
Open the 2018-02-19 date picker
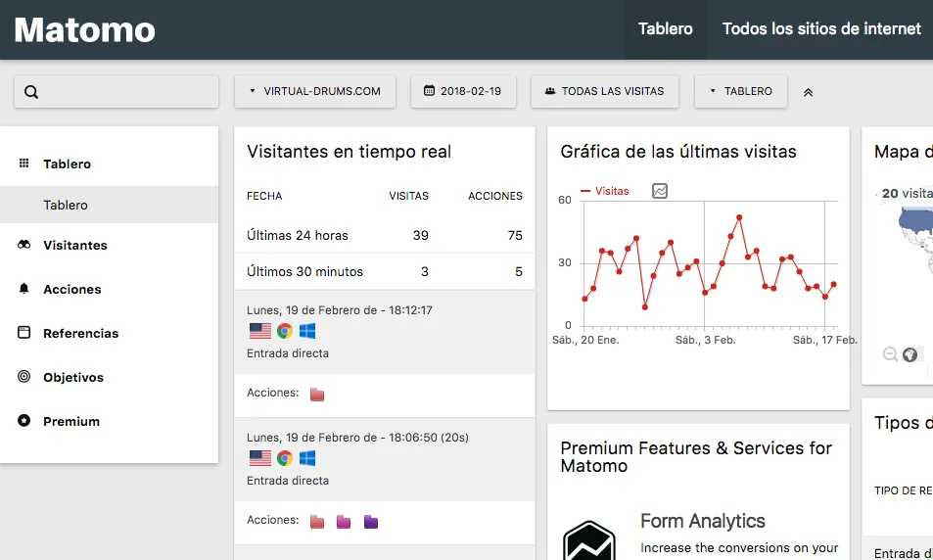463,92
